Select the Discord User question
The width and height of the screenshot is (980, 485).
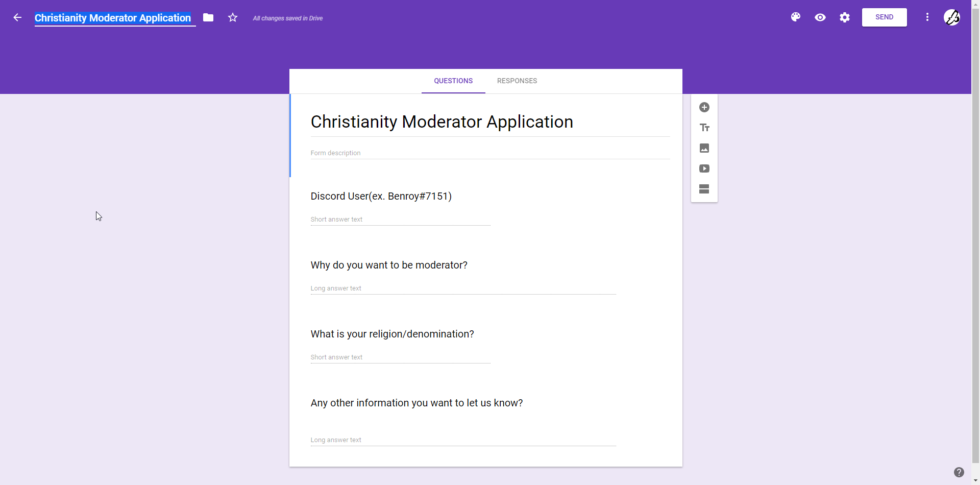[381, 197]
